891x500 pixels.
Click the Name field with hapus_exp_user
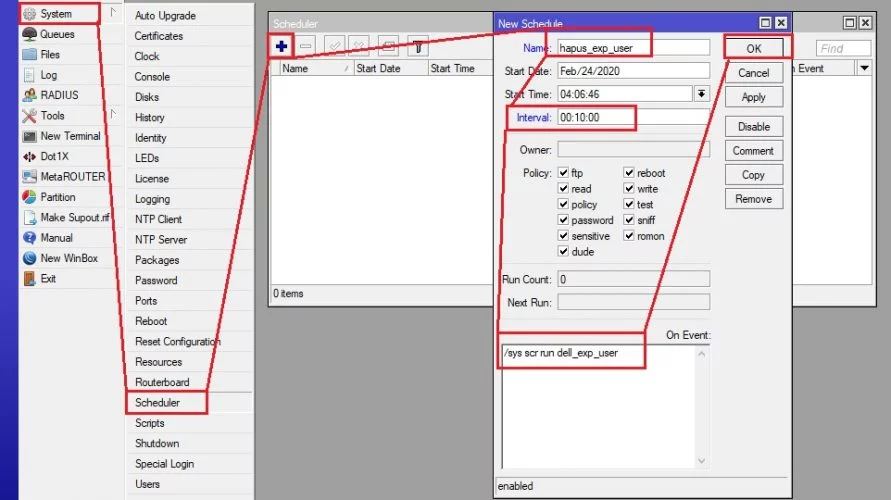633,48
